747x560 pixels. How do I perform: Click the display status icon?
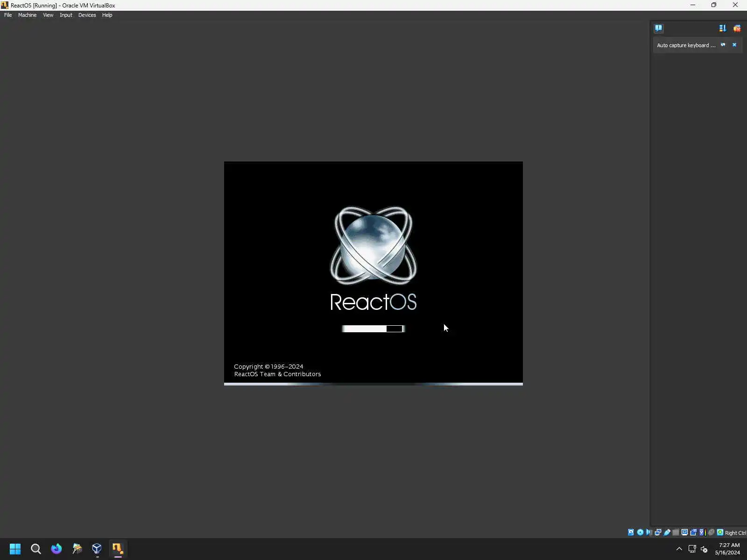coord(684,532)
